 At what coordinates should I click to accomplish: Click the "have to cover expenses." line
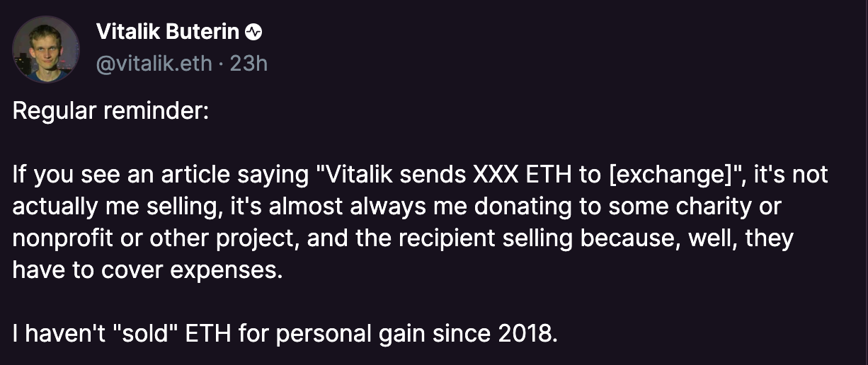tap(147, 271)
